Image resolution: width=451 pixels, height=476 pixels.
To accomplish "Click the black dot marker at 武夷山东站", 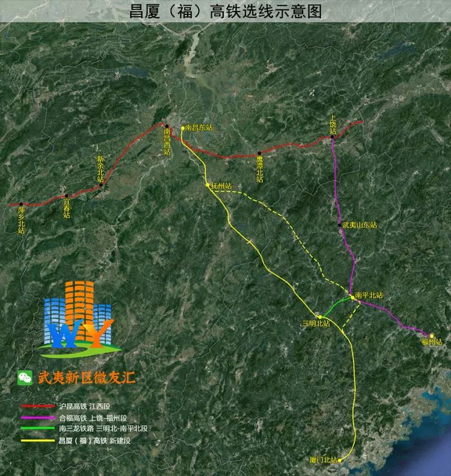I will pyautogui.click(x=340, y=225).
